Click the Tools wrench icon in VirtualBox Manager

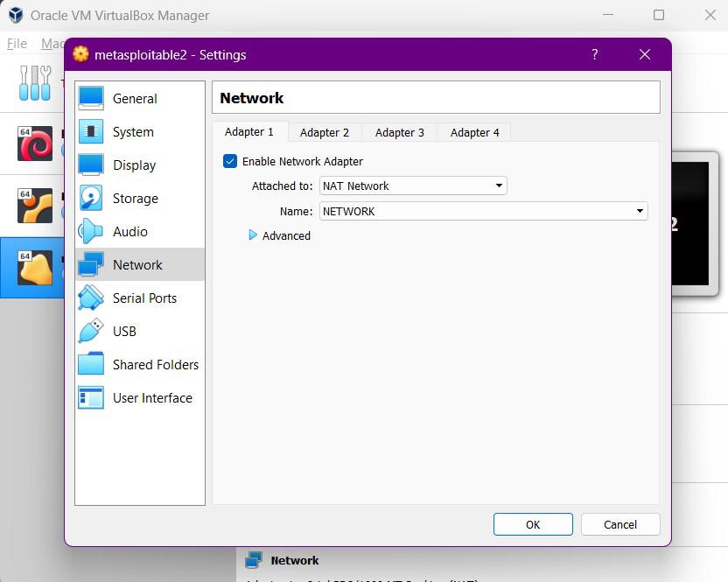tap(35, 82)
